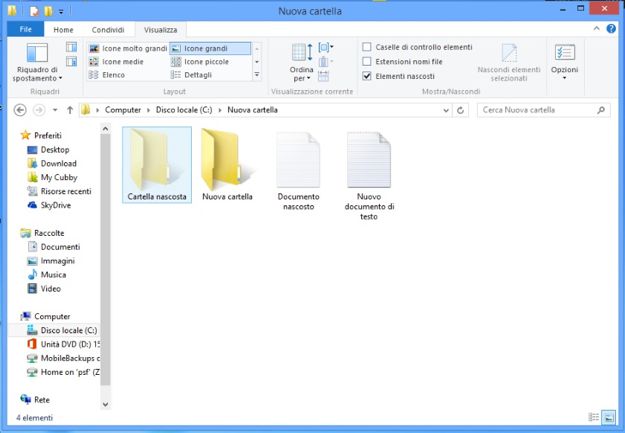625x433 pixels.
Task: Click the search magnifier icon
Action: point(601,110)
